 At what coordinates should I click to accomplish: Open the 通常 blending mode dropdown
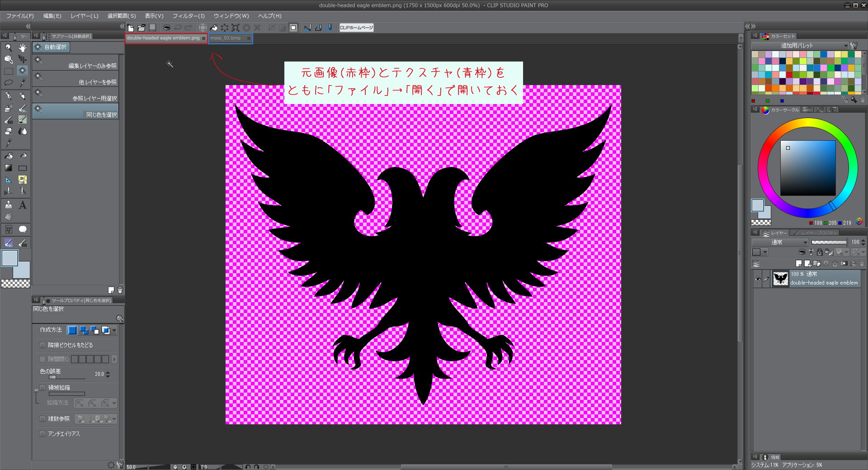(780, 242)
